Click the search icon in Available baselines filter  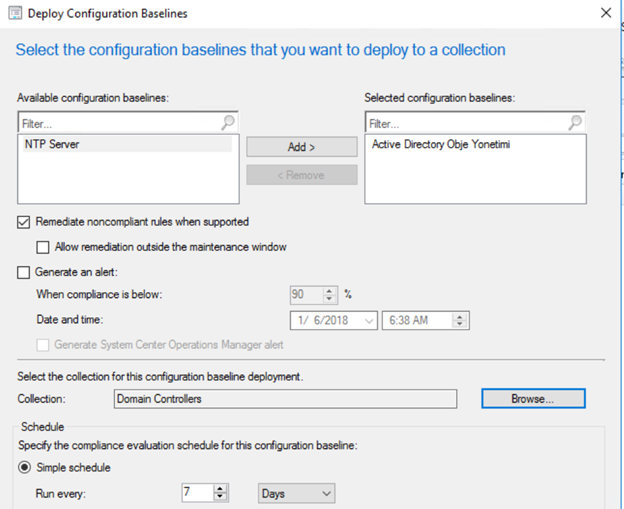coord(228,122)
